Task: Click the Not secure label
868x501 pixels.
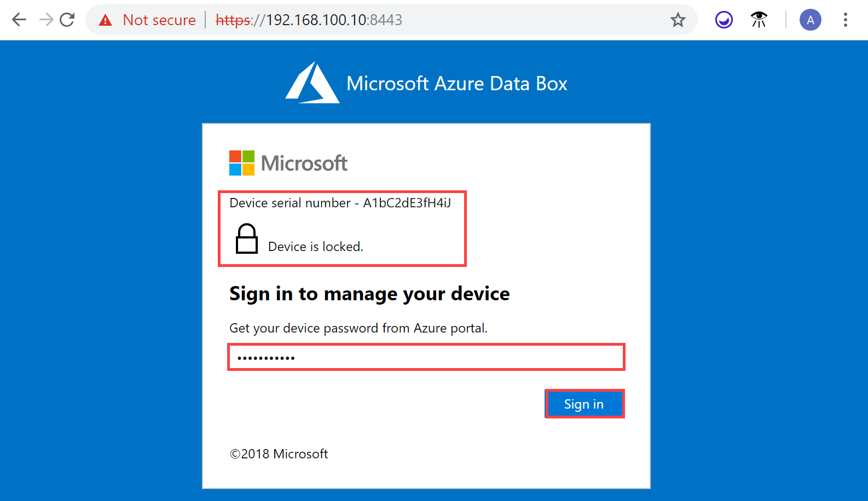Action: 159,20
